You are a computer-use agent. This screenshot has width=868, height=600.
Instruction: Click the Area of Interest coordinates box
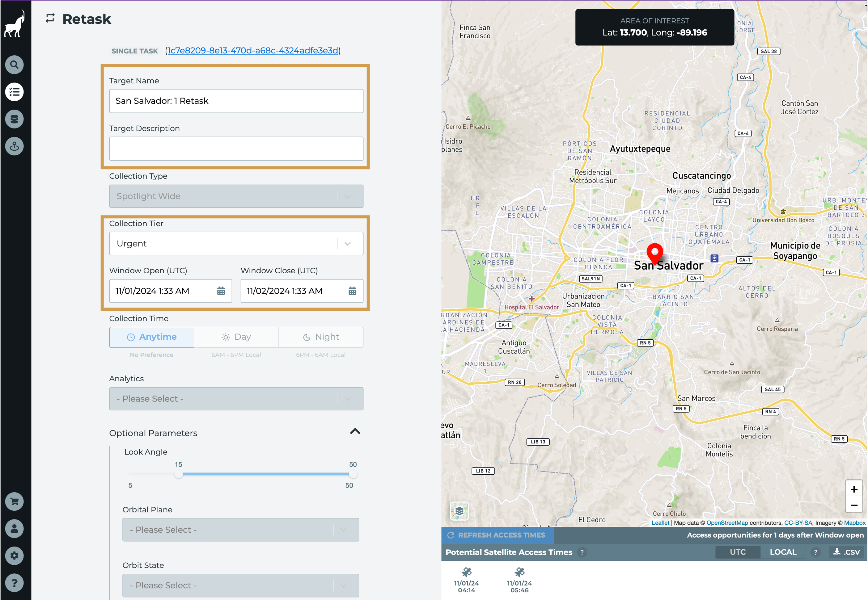[x=654, y=27]
